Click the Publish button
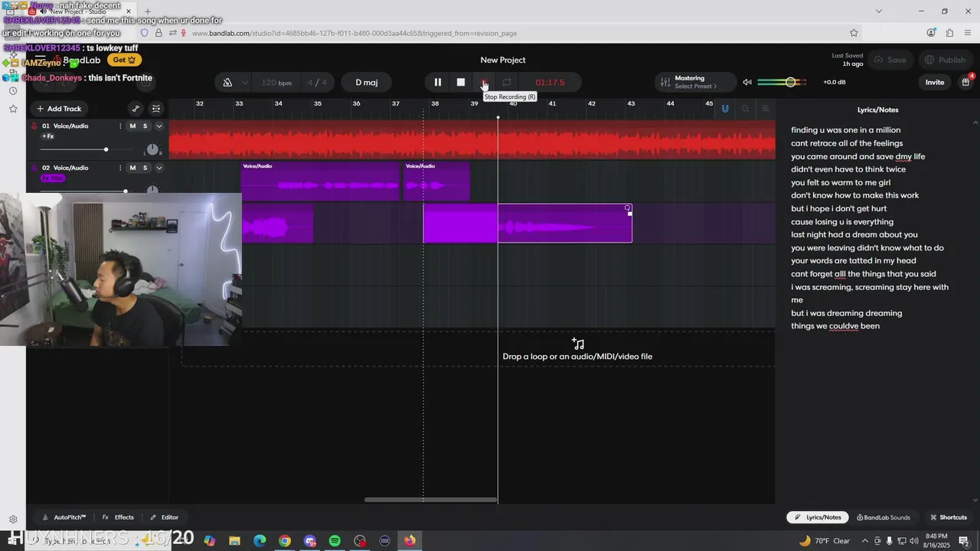Image resolution: width=980 pixels, height=551 pixels. coord(946,60)
